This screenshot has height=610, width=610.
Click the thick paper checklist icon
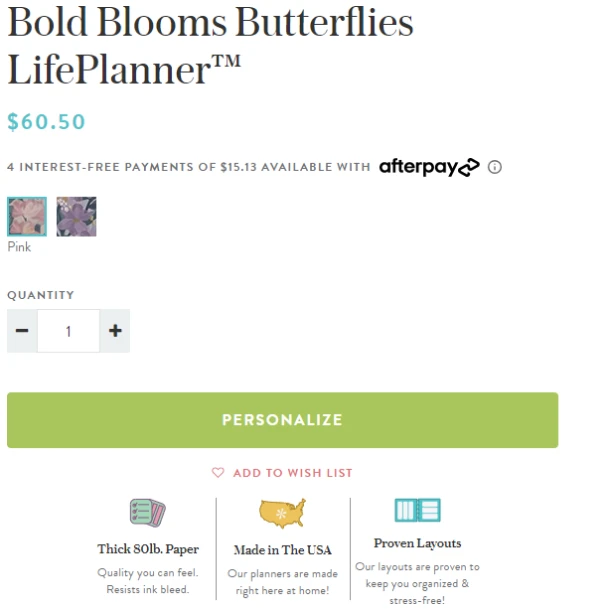pos(147,514)
